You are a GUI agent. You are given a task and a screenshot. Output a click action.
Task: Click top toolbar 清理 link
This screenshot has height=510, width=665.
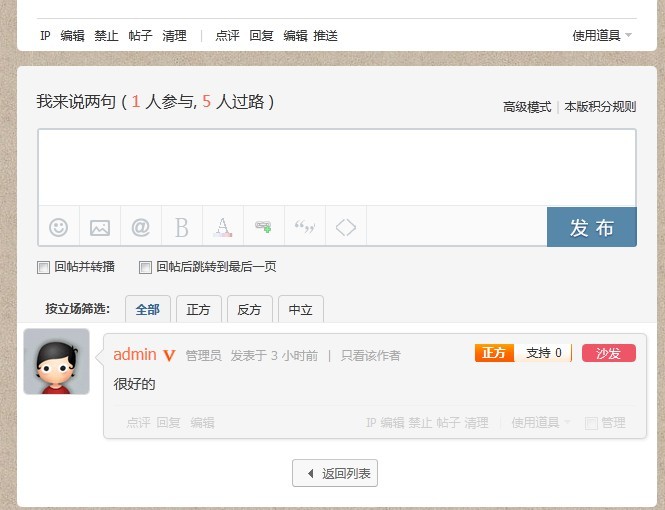tap(174, 36)
